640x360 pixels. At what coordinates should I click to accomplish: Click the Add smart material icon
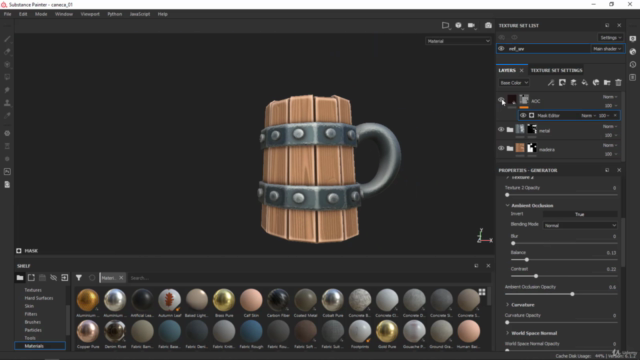point(596,83)
